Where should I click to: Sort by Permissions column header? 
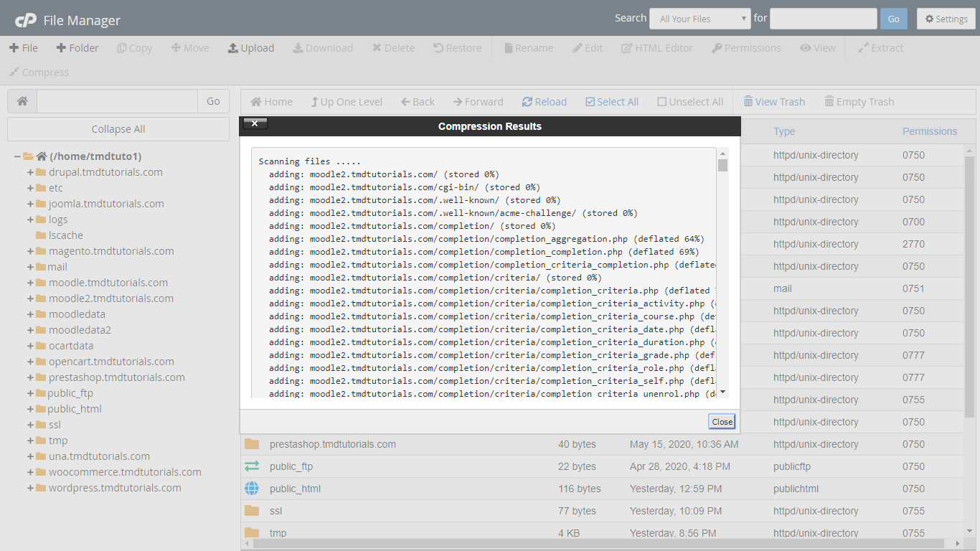(x=929, y=131)
